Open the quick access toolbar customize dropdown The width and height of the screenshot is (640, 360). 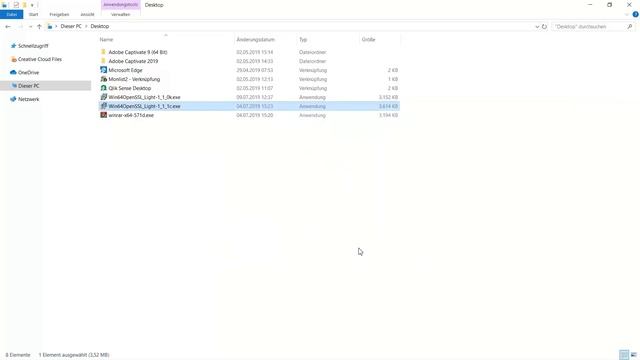(32, 5)
